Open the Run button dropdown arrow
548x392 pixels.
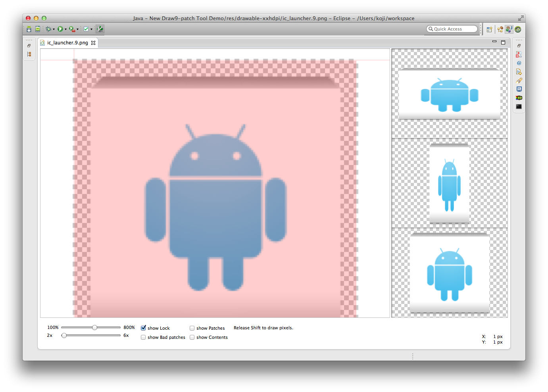tap(65, 29)
